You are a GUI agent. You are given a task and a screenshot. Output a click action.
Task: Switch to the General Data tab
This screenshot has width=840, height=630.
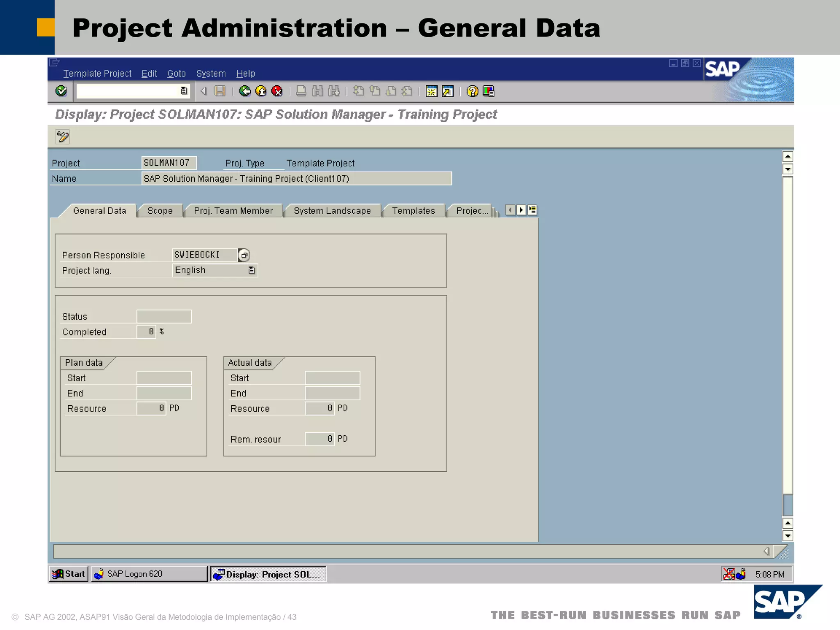click(99, 211)
